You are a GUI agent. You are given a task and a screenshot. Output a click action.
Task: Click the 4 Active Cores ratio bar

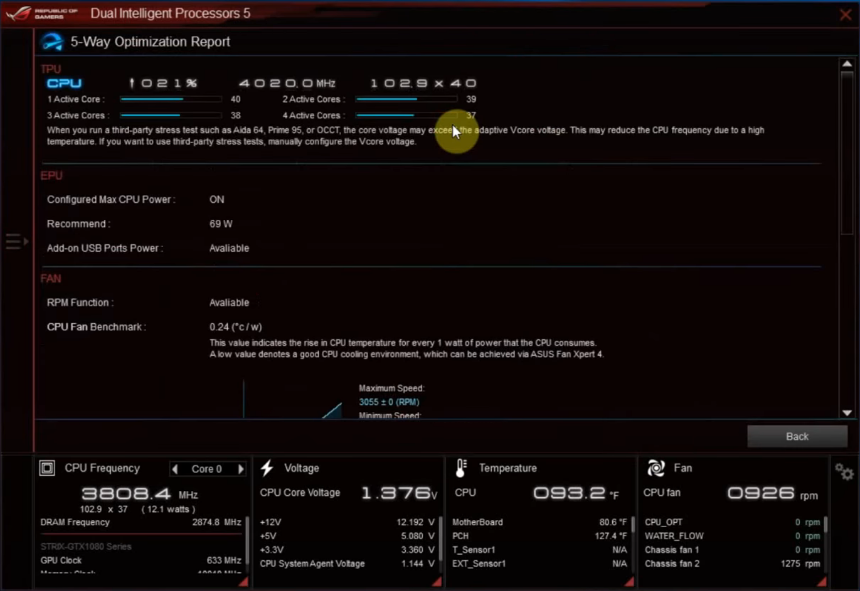pyautogui.click(x=406, y=115)
